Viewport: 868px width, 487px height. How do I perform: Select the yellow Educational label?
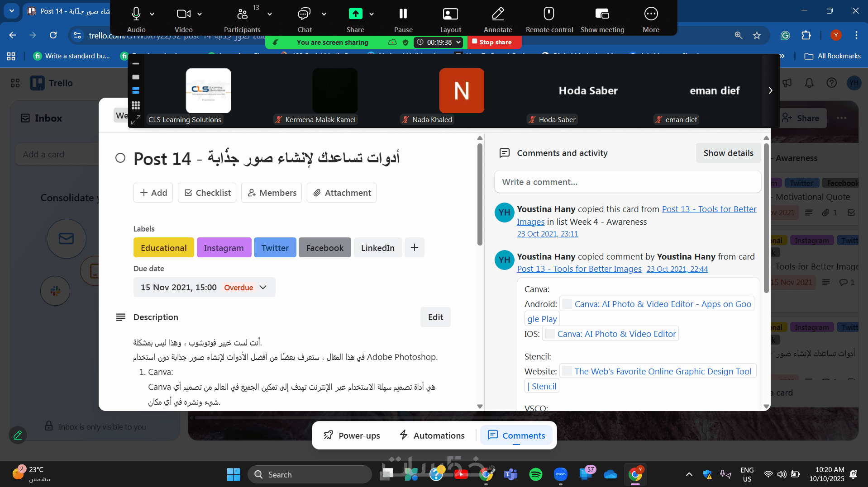[x=164, y=247]
